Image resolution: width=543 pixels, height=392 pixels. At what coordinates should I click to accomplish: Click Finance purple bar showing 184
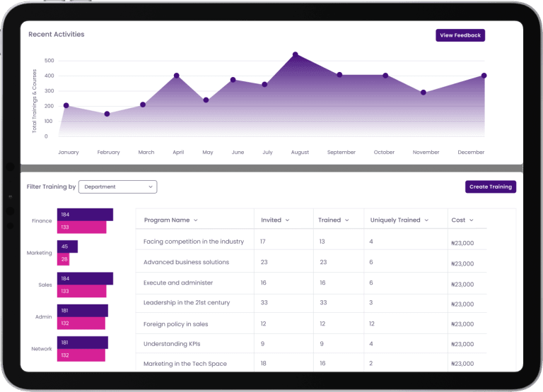tap(85, 215)
